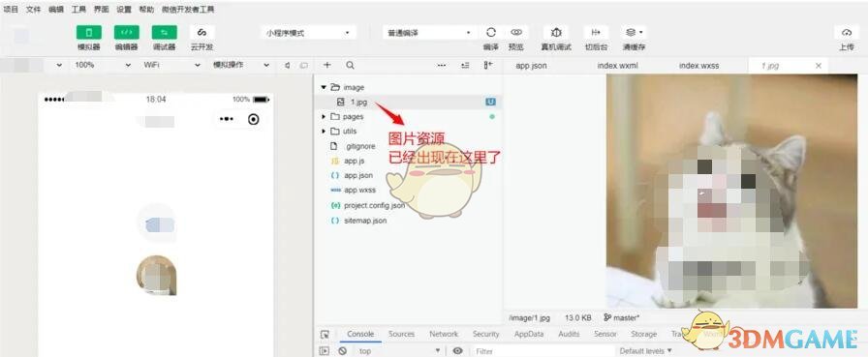The height and width of the screenshot is (357, 868).
Task: Open app.js in the file tree
Action: (354, 161)
